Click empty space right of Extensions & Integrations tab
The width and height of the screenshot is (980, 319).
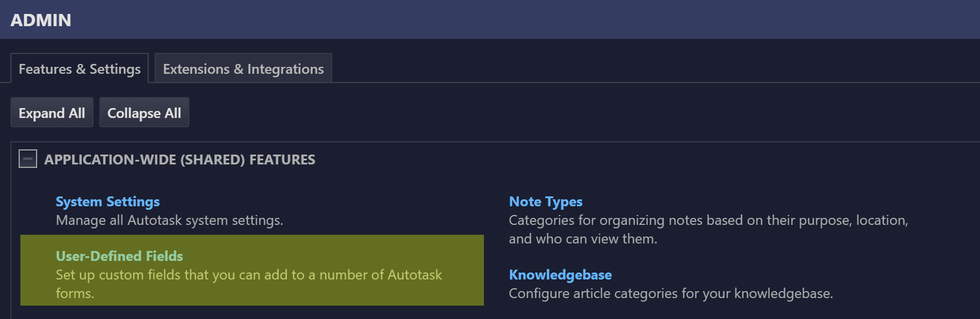(x=655, y=68)
